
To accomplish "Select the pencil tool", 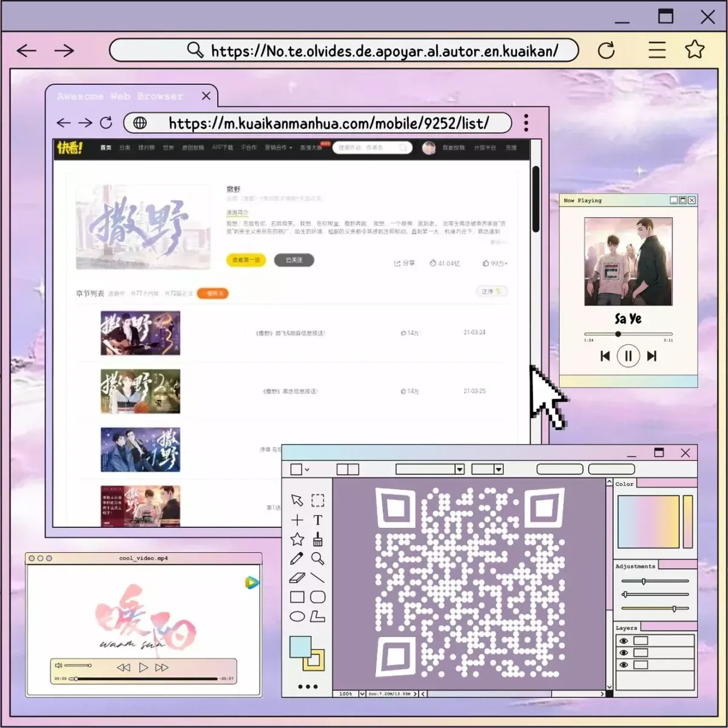I will pos(297,558).
